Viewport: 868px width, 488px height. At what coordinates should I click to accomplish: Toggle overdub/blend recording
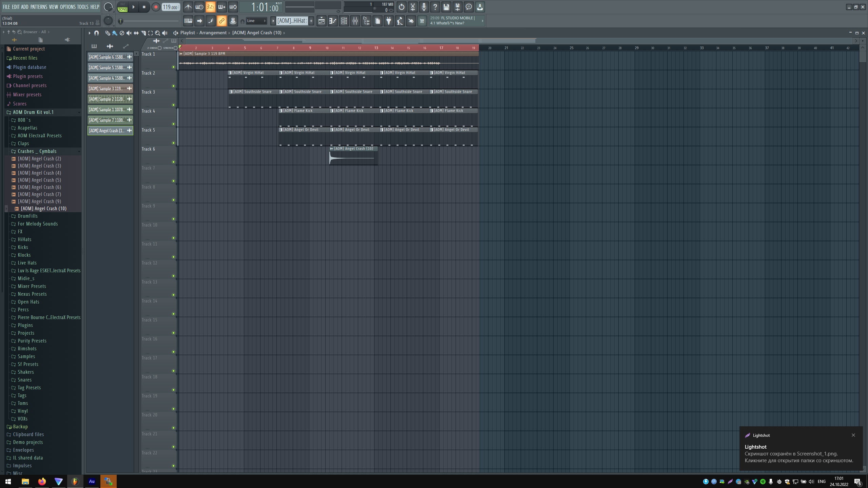[221, 7]
